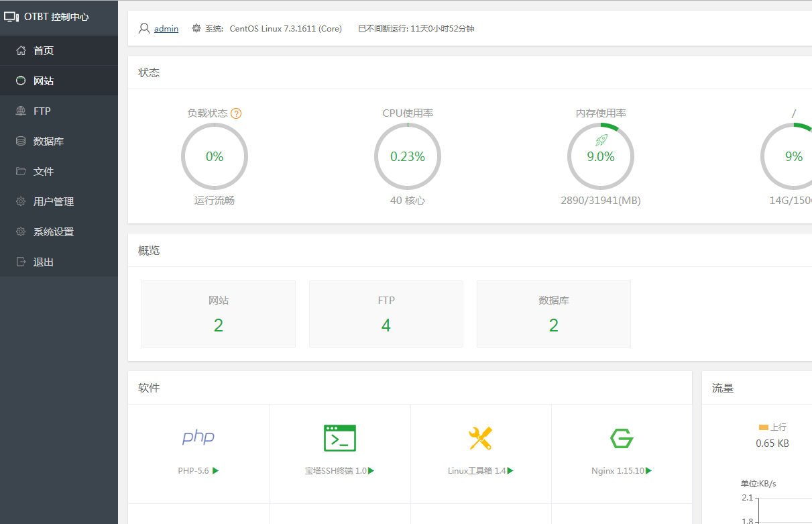This screenshot has width=812, height=524.
Task: Click the OTBT control center monitor icon
Action: 12,17
